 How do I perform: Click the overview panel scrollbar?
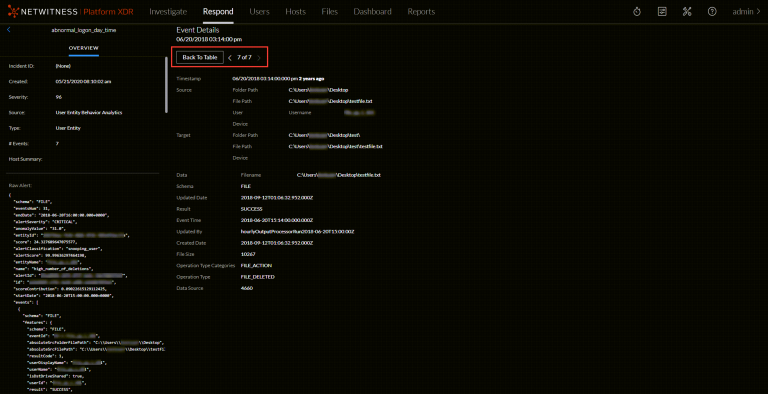(167, 84)
